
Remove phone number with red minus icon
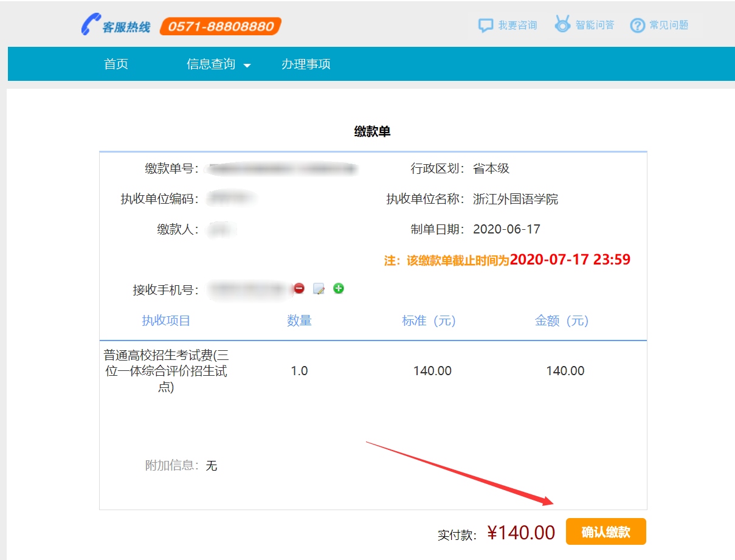[299, 289]
